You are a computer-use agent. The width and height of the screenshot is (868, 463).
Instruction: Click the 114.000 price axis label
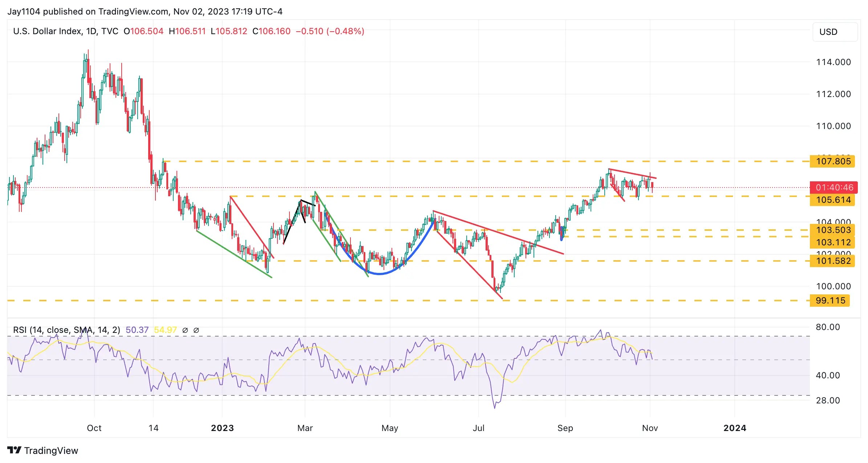(833, 62)
